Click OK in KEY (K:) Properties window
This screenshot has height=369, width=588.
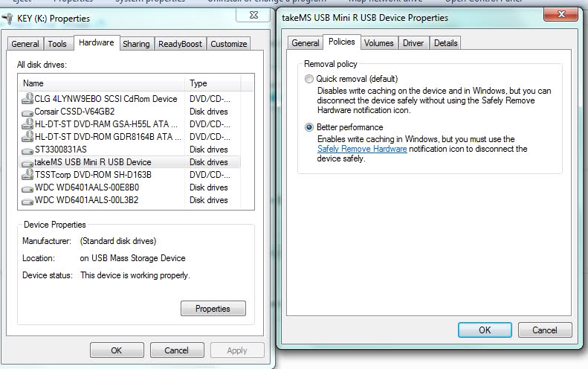coord(117,350)
